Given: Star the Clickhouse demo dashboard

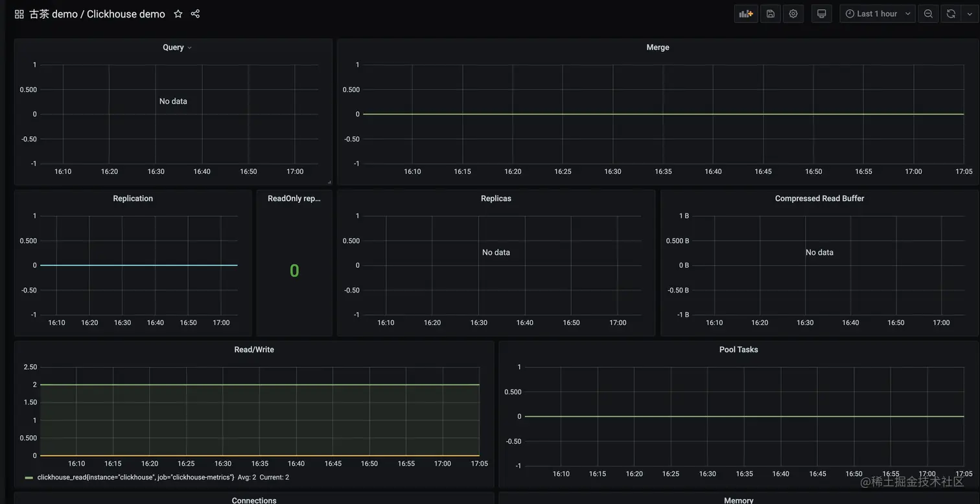Looking at the screenshot, I should click(178, 14).
